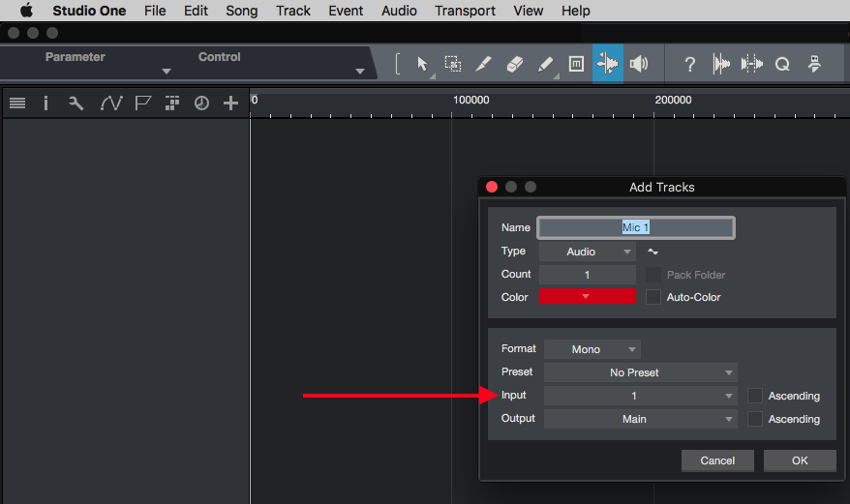Viewport: 850px width, 504px height.
Task: Expand the Format dropdown set to Mono
Action: 592,349
